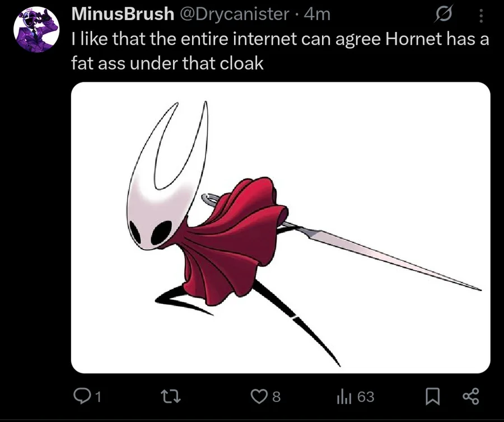The image size is (504, 422).
Task: Open tweet details by clicking the tweet text
Action: 280,51
